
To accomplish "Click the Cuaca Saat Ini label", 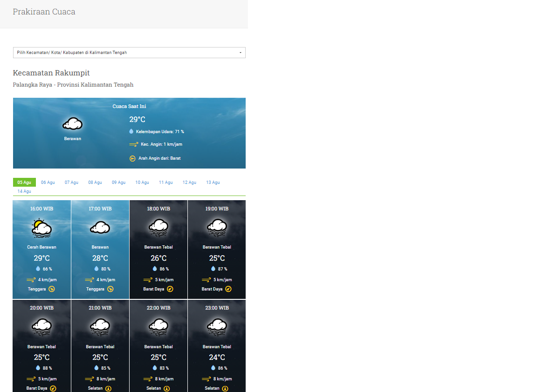I will click(129, 107).
